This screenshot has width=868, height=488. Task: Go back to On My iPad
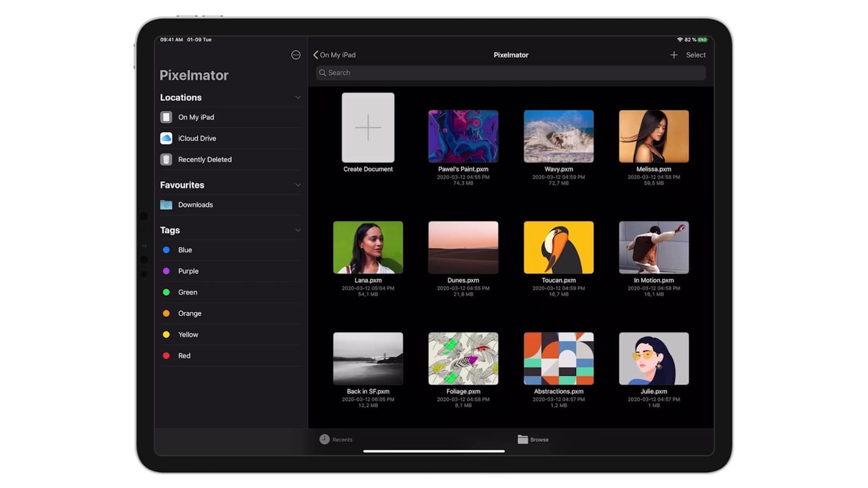(334, 55)
